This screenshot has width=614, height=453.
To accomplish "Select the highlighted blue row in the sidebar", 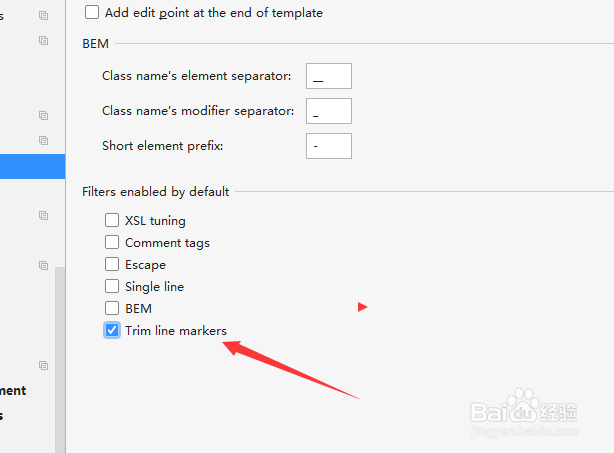I will [30, 166].
